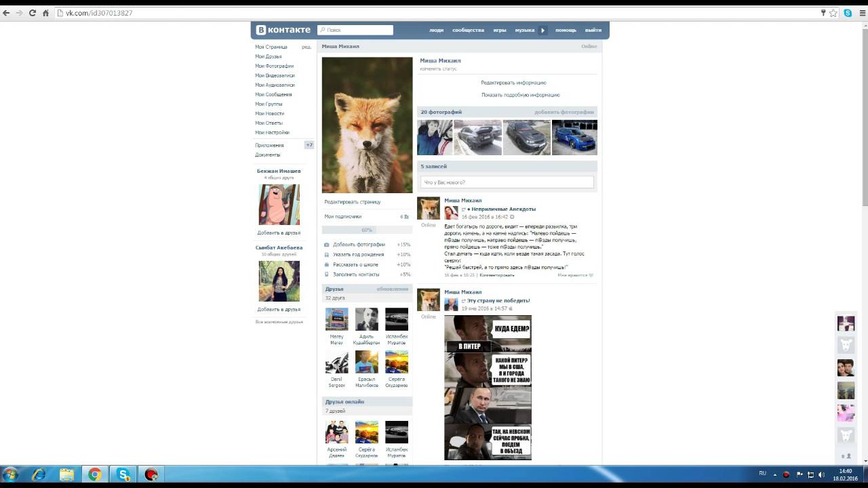Open the Chrome menu hamburger icon

pyautogui.click(x=861, y=13)
